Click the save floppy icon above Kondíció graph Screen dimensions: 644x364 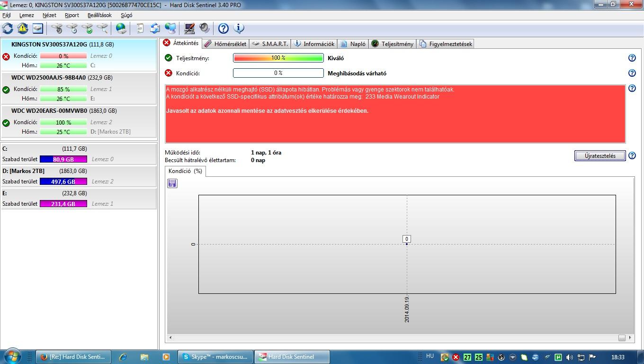172,183
